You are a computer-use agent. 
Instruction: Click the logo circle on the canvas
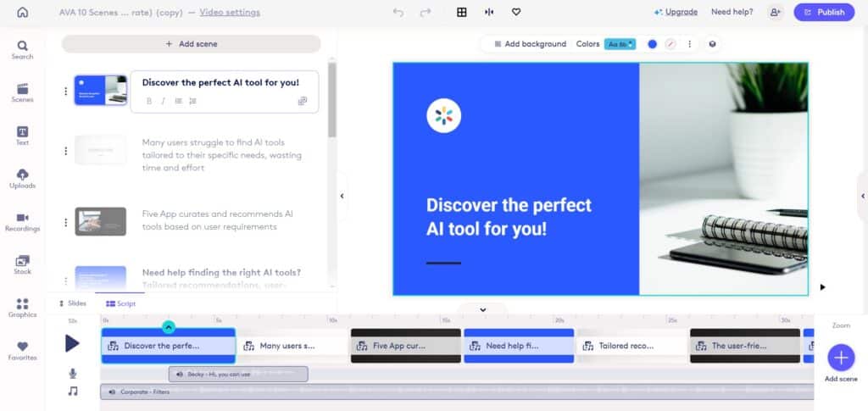coord(444,115)
